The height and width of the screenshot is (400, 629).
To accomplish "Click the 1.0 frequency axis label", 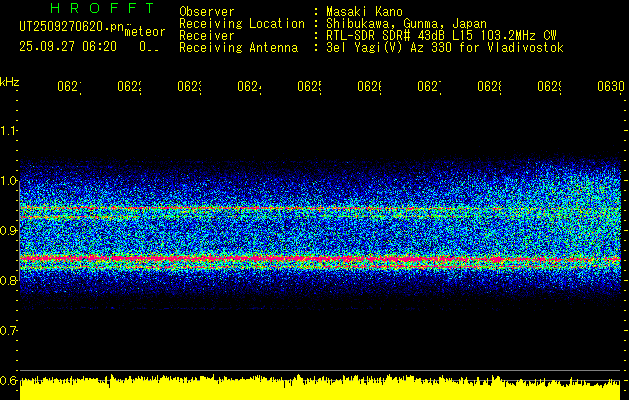I will pyautogui.click(x=8, y=181).
